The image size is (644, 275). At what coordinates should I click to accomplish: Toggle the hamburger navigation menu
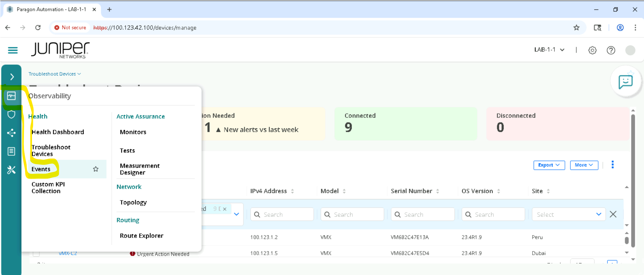pos(13,50)
